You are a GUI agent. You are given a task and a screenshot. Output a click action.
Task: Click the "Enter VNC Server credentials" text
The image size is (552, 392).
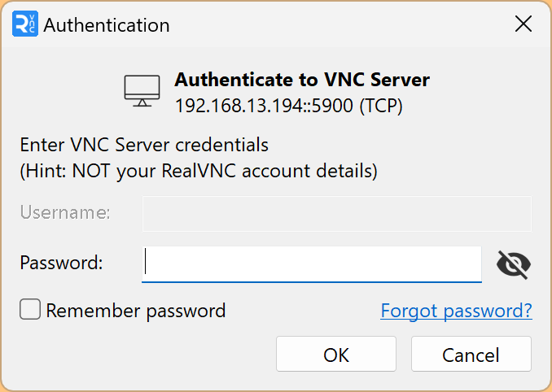tap(144, 146)
